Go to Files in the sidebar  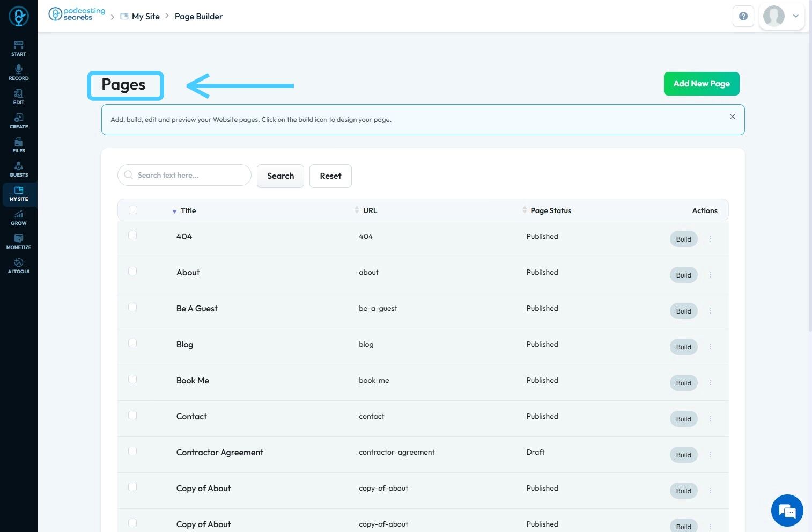point(19,145)
